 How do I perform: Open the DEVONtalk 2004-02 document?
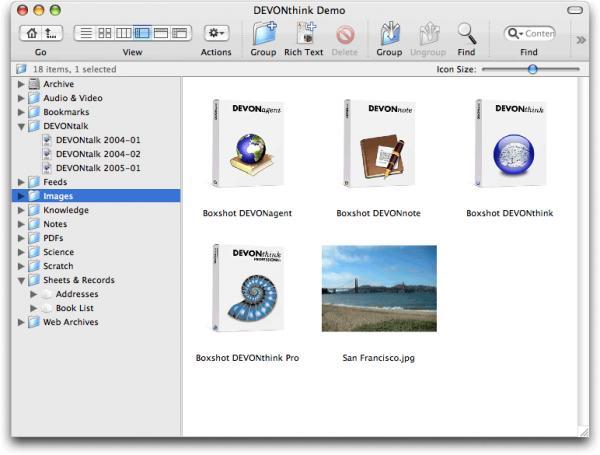[x=98, y=154]
